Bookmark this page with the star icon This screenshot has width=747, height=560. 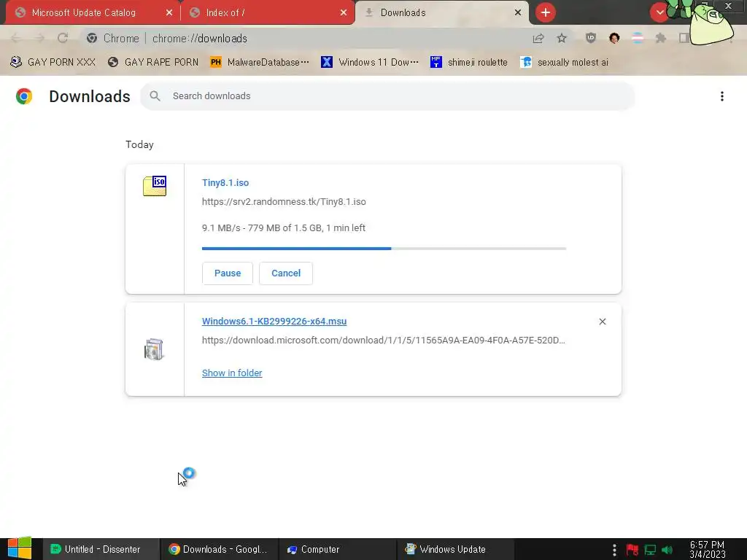point(562,39)
